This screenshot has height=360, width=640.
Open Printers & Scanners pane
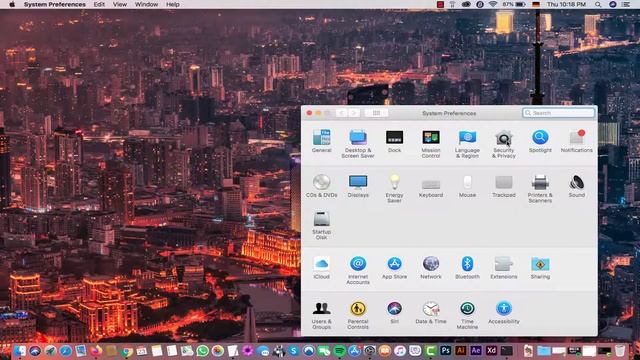540,189
